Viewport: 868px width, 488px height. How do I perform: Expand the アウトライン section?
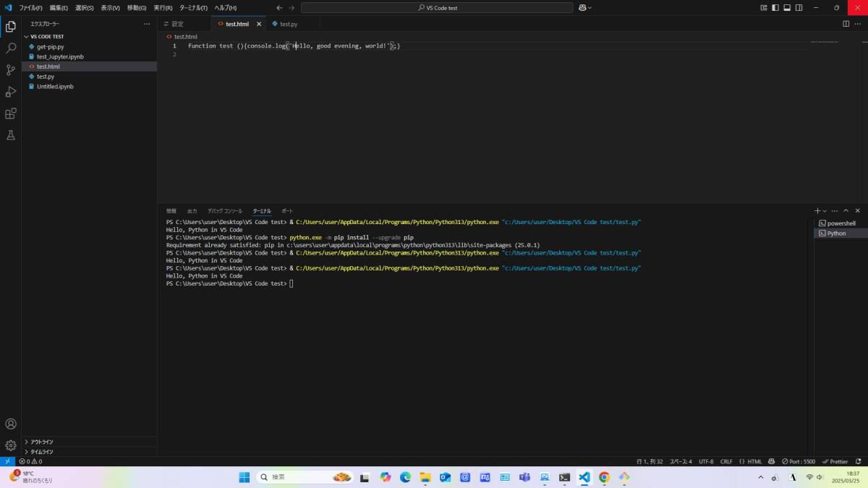click(41, 442)
